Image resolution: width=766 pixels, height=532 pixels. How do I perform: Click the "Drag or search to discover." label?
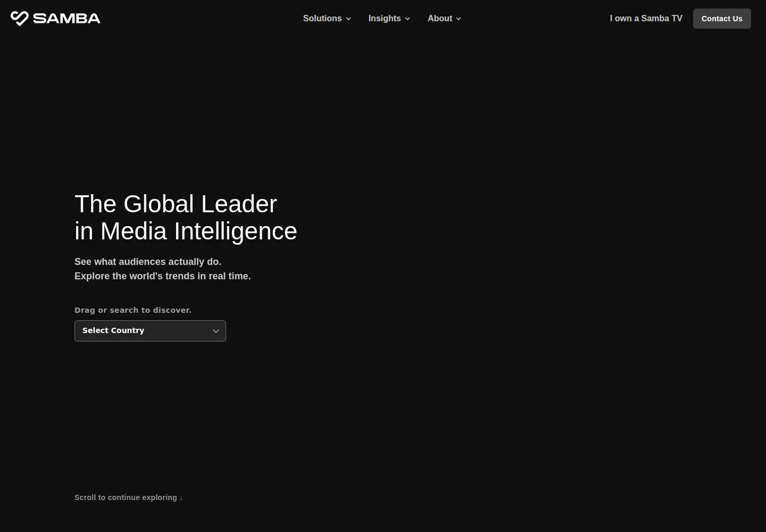pyautogui.click(x=133, y=310)
